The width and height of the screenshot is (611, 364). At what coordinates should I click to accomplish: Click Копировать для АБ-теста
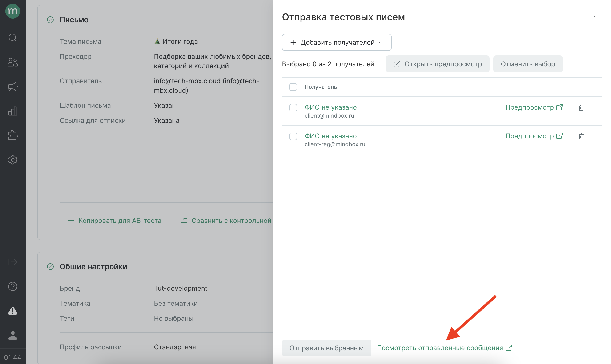click(114, 221)
